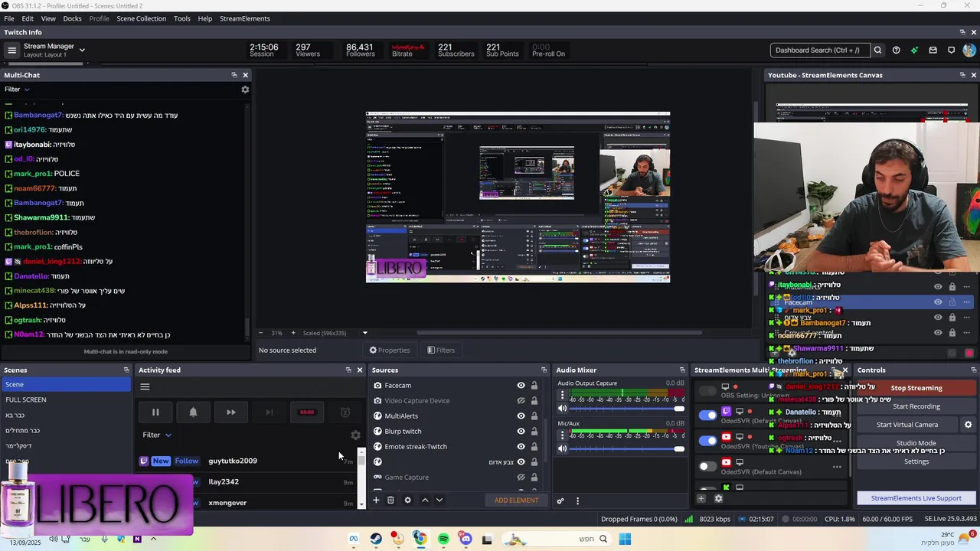Hide the MultiAlerts source
This screenshot has height=551, width=980.
(x=521, y=416)
